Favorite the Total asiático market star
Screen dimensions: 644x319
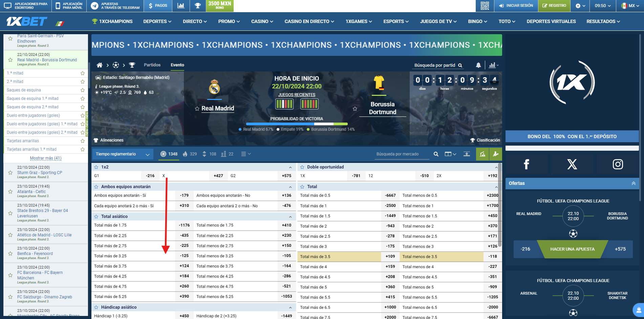tap(96, 217)
